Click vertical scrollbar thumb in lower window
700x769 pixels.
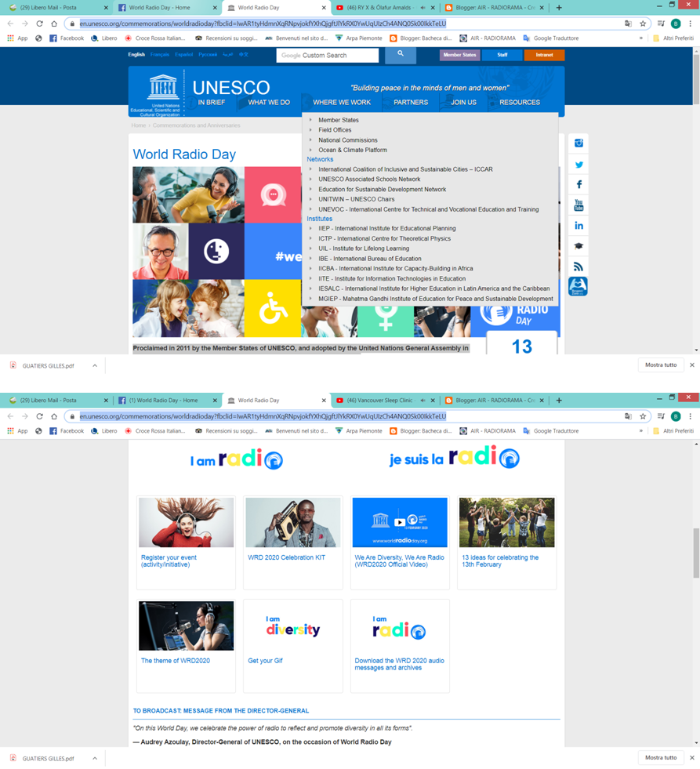[x=696, y=553]
